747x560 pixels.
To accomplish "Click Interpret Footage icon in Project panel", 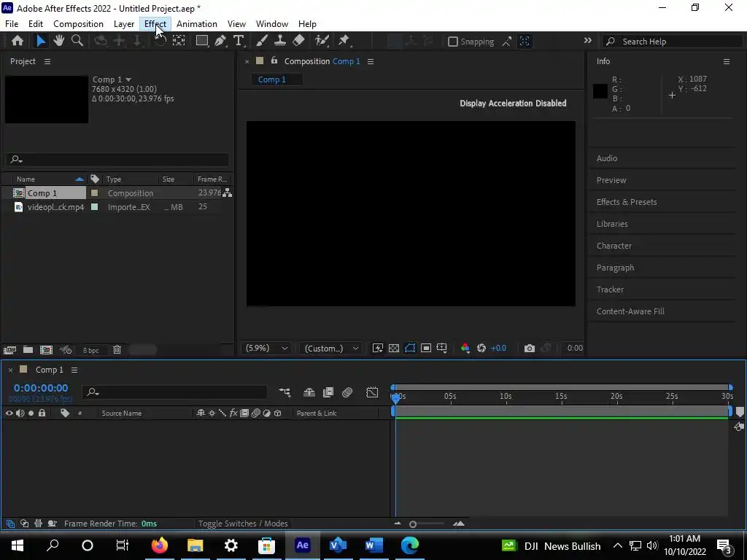I will [9, 350].
